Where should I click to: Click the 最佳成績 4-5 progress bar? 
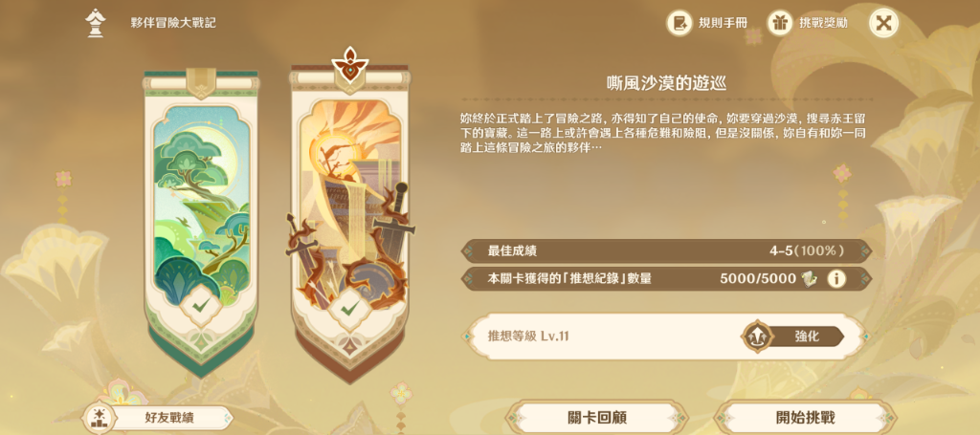666,250
